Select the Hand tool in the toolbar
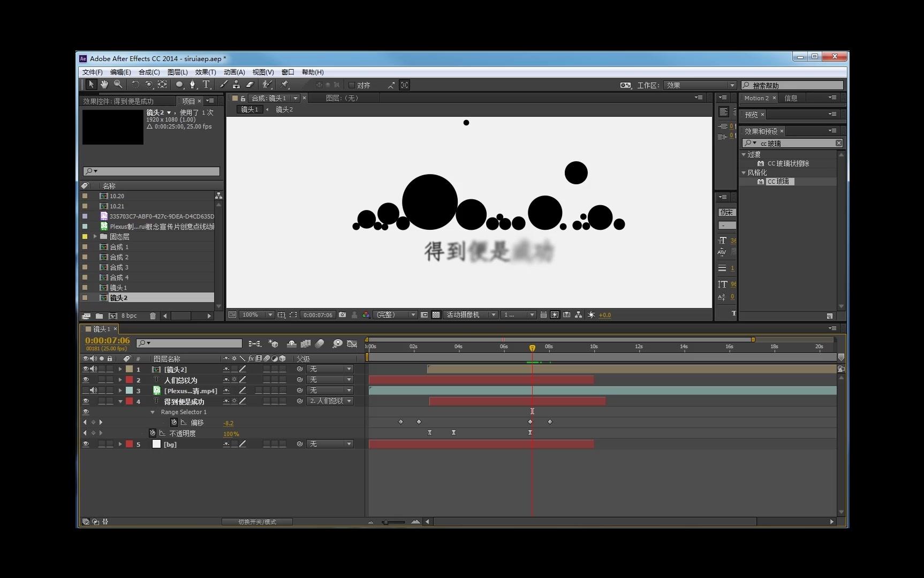 tap(104, 85)
